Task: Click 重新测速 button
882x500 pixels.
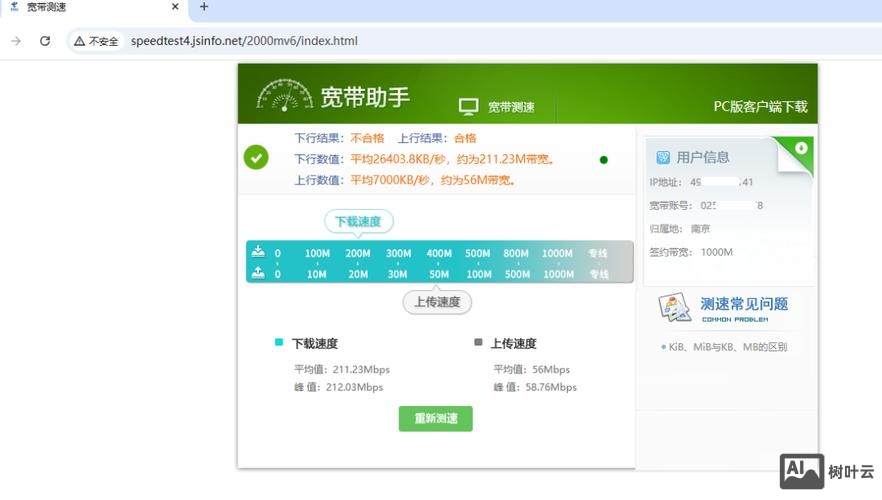Action: [x=435, y=418]
